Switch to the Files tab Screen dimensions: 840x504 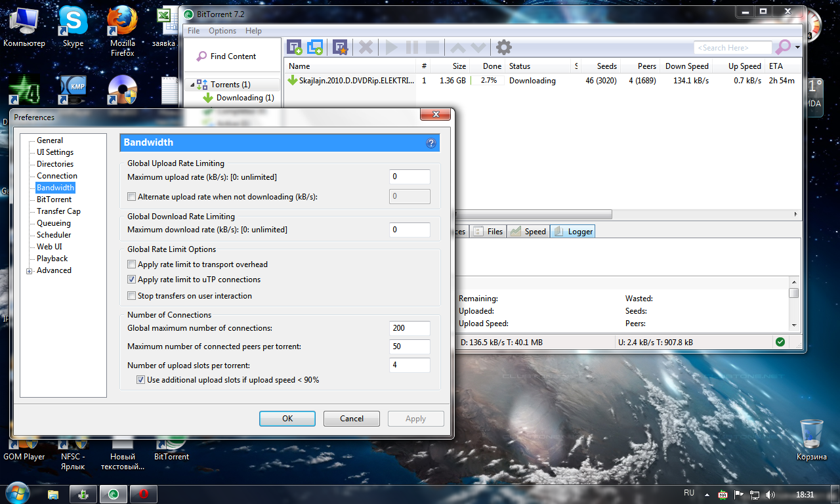pyautogui.click(x=488, y=231)
